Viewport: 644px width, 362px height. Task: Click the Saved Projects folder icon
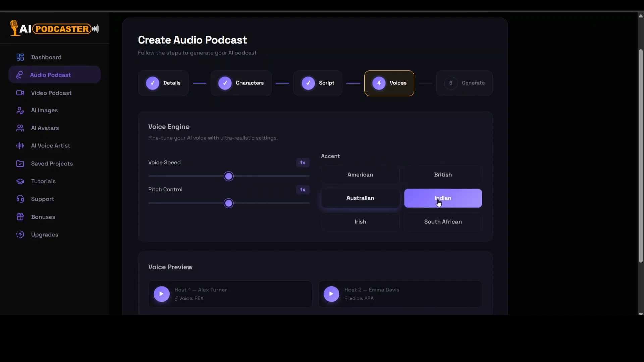pos(20,164)
